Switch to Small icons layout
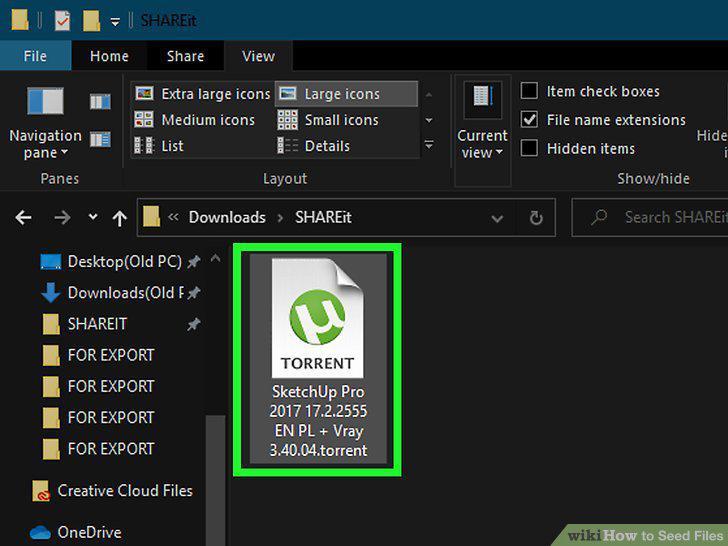The width and height of the screenshot is (728, 546). click(328, 120)
